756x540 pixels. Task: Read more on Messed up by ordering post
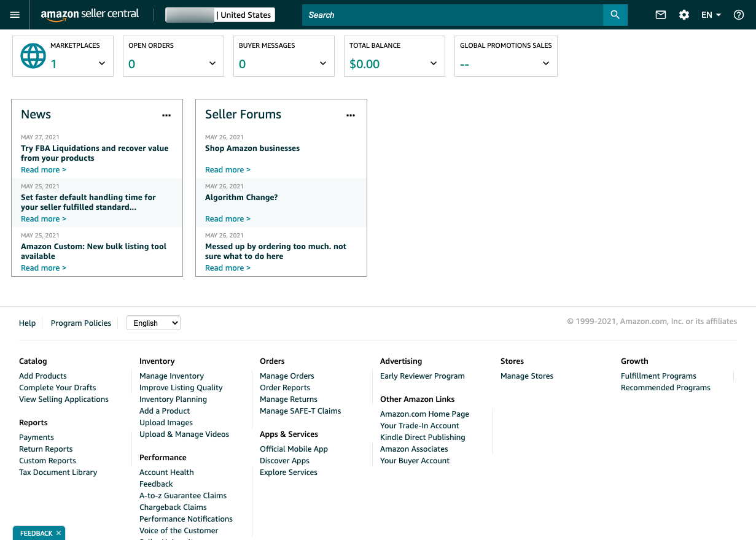point(228,268)
